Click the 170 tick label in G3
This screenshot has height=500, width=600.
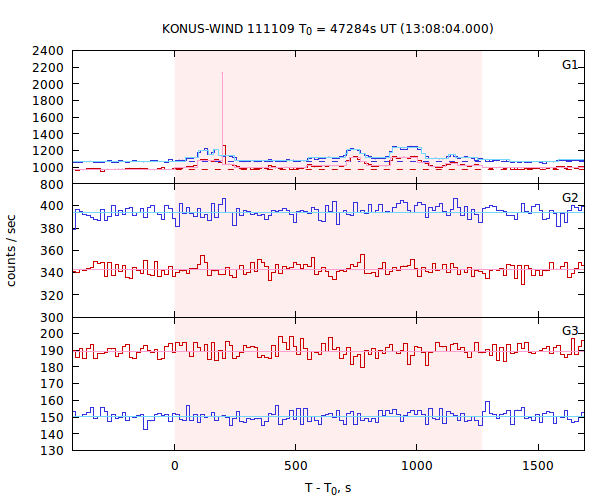52,384
